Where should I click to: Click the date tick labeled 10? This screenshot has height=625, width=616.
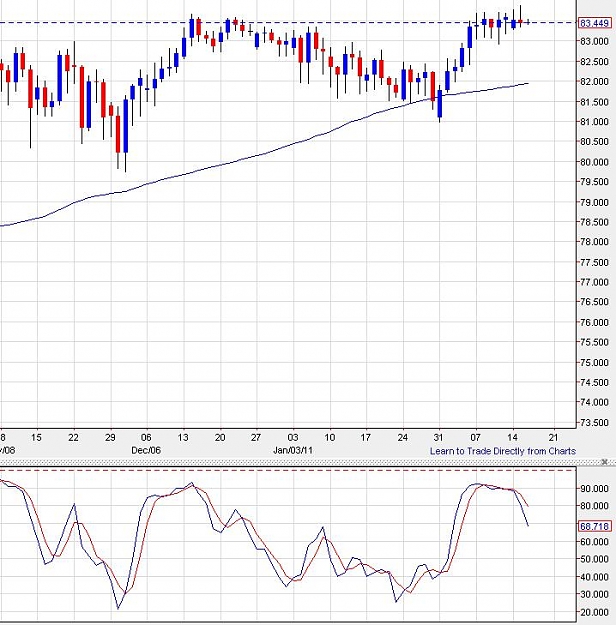[329, 438]
